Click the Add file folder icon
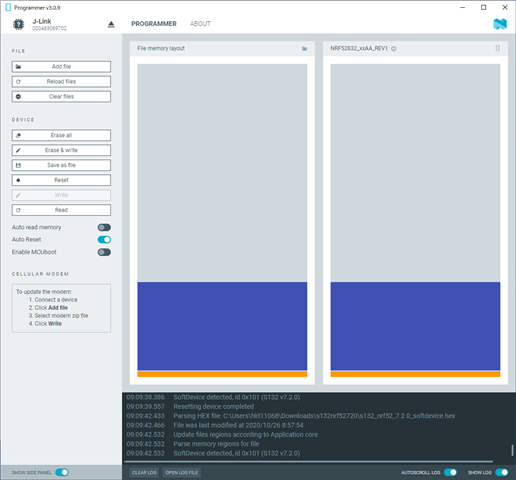 pyautogui.click(x=18, y=67)
